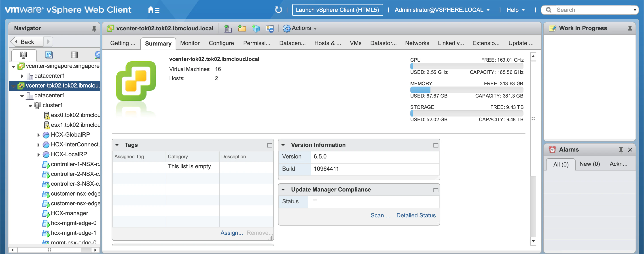Viewport: 644px width, 254px height.
Task: Click the cube icon in vCenter toolbar
Action: [x=256, y=28]
